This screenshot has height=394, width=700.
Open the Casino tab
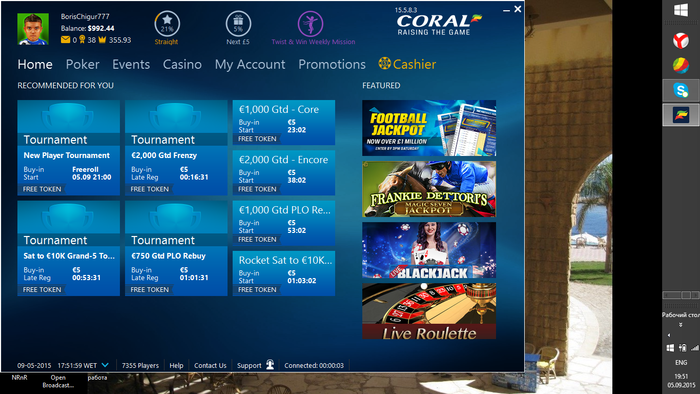pos(182,64)
